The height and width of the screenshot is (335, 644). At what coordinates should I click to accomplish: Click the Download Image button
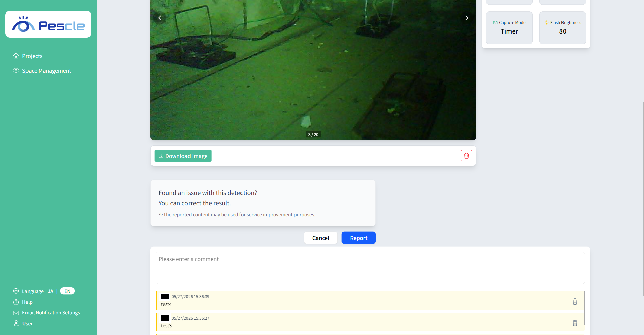pyautogui.click(x=183, y=156)
